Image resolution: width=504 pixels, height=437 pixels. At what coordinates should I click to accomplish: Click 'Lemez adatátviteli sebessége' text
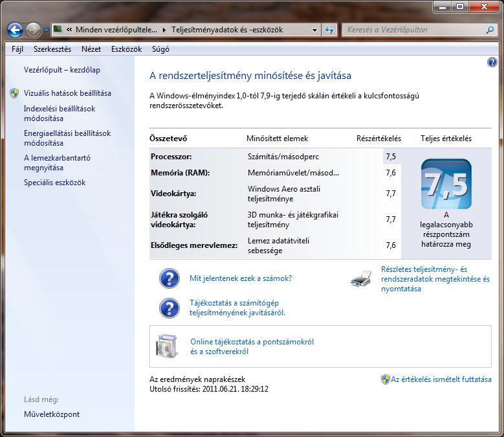278,245
